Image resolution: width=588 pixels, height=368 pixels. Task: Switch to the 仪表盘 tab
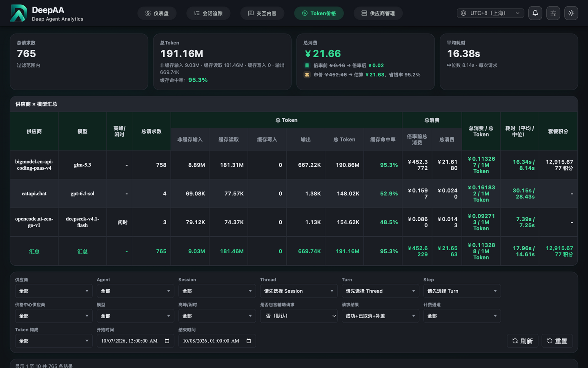coord(157,13)
